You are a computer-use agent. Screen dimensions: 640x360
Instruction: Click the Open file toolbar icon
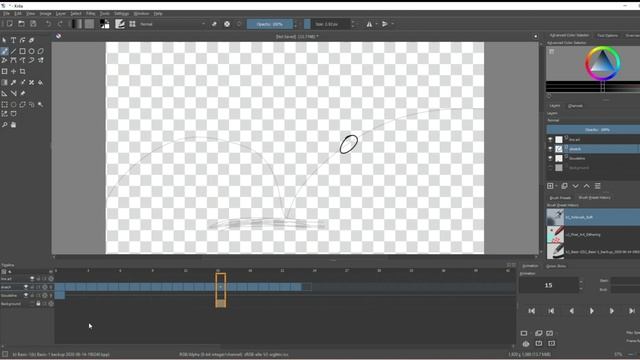point(21,24)
